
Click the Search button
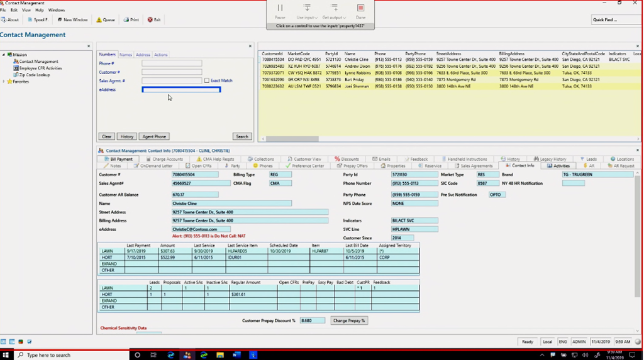pyautogui.click(x=241, y=136)
